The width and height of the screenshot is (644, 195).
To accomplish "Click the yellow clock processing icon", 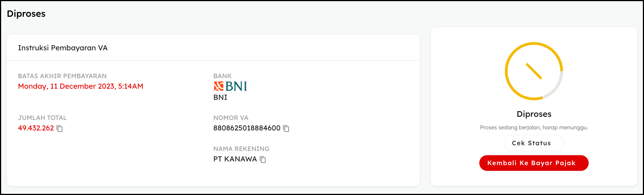I will [534, 71].
